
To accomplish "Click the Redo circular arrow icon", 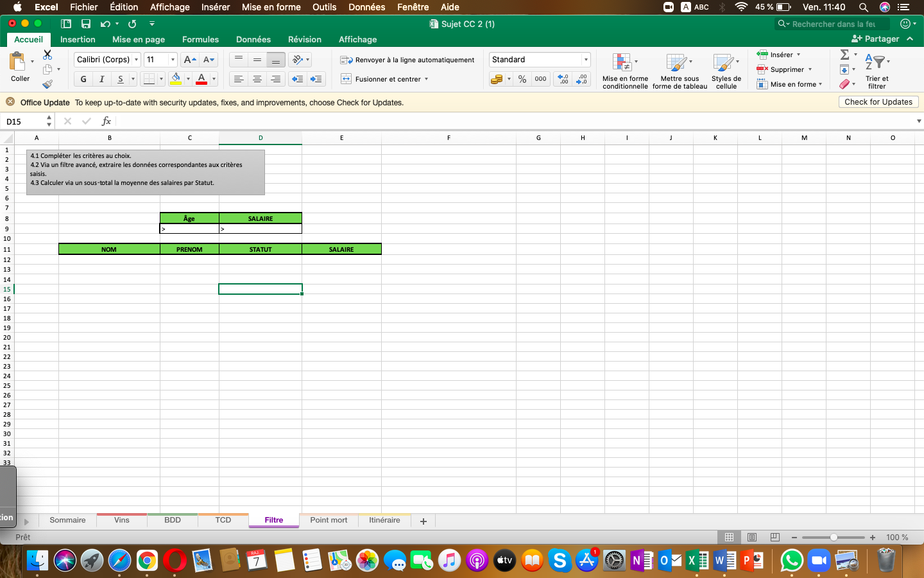I will click(132, 24).
